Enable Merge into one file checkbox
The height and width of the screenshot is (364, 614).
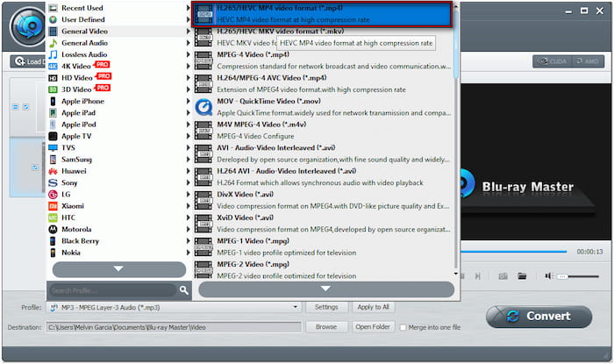pyautogui.click(x=403, y=327)
